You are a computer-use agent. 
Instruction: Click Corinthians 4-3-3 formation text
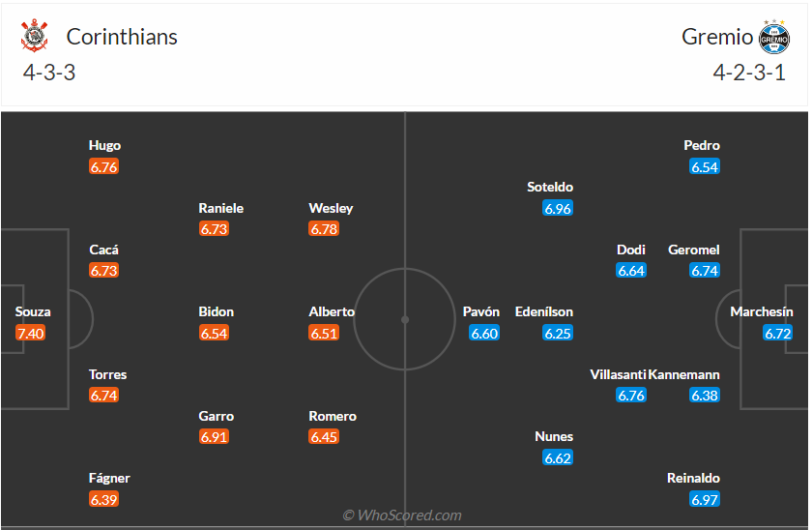coord(49,74)
